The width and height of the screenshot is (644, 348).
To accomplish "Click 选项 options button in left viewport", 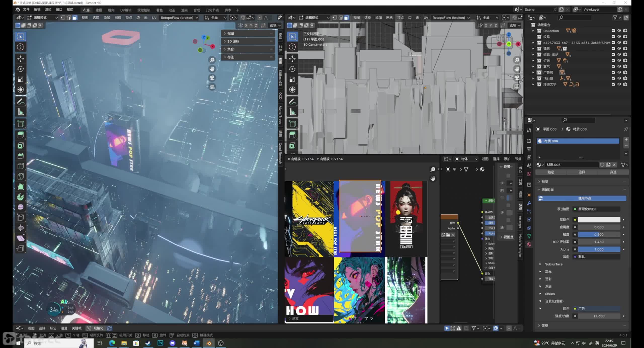I will 275,25.
